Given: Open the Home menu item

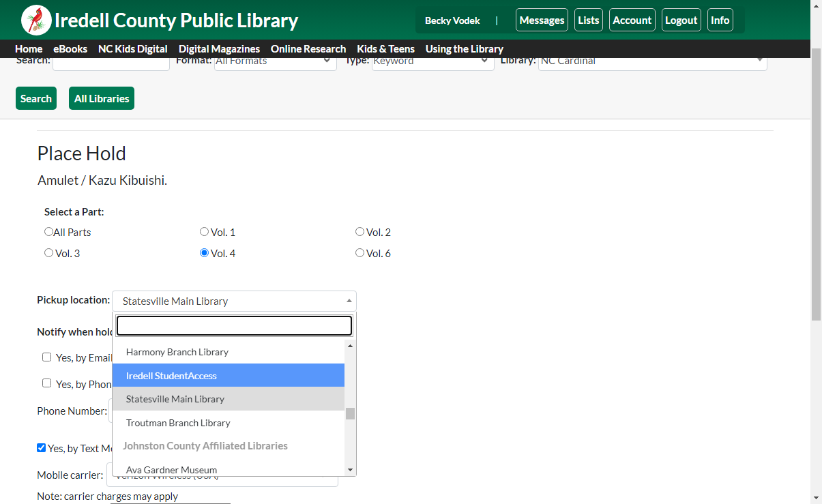Looking at the screenshot, I should (29, 49).
